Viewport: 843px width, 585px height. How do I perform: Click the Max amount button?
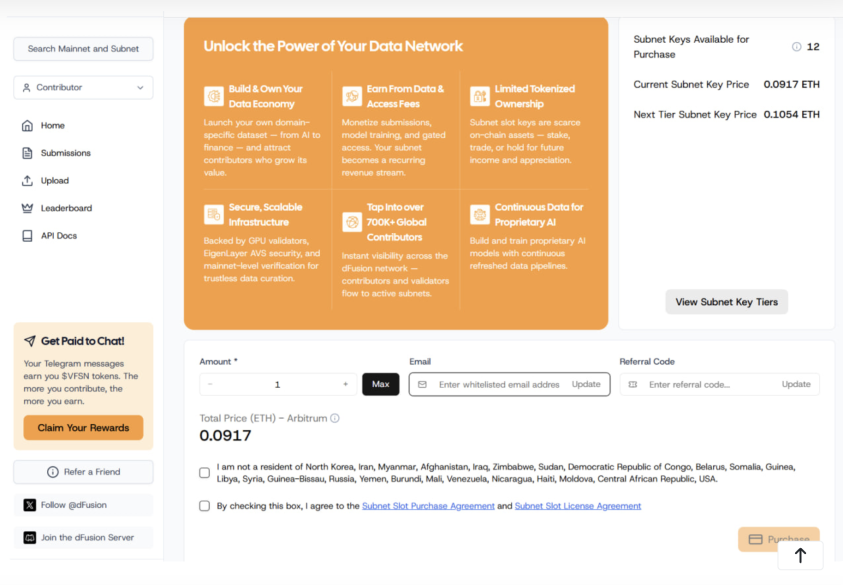(x=380, y=384)
